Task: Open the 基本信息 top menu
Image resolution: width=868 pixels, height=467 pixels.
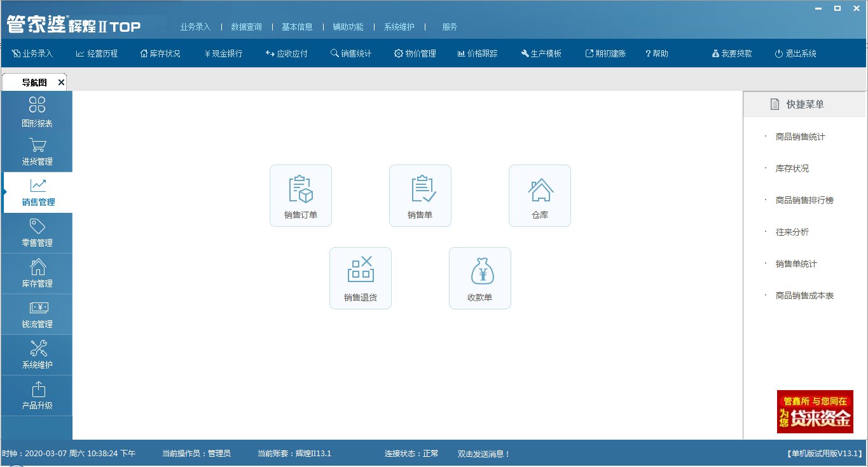Action: point(297,27)
